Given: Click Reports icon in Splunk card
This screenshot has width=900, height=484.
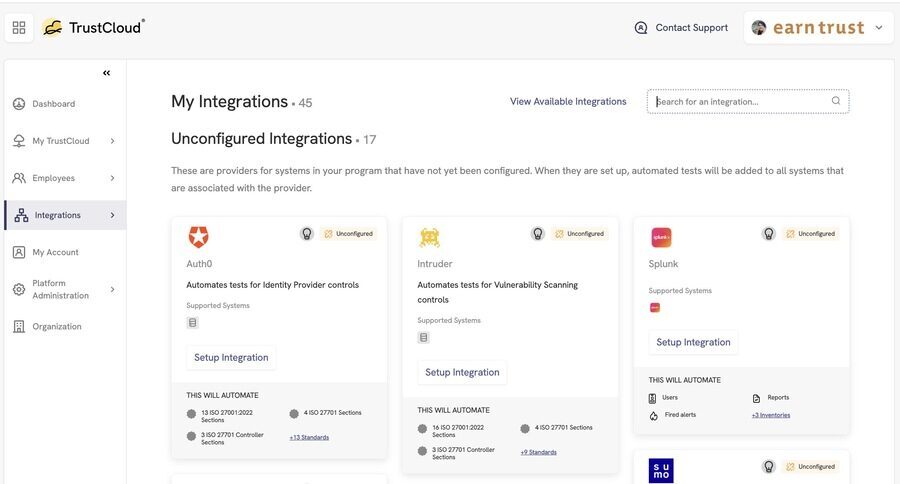Looking at the screenshot, I should click(757, 398).
